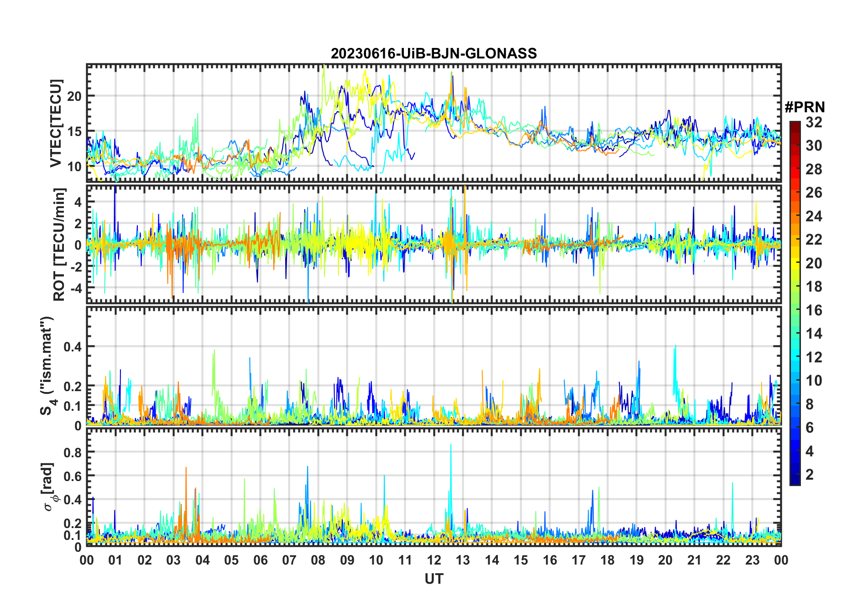Click the dark red top of the colorbar
Image resolution: width=868 pixels, height=607 pixels.
click(x=795, y=125)
